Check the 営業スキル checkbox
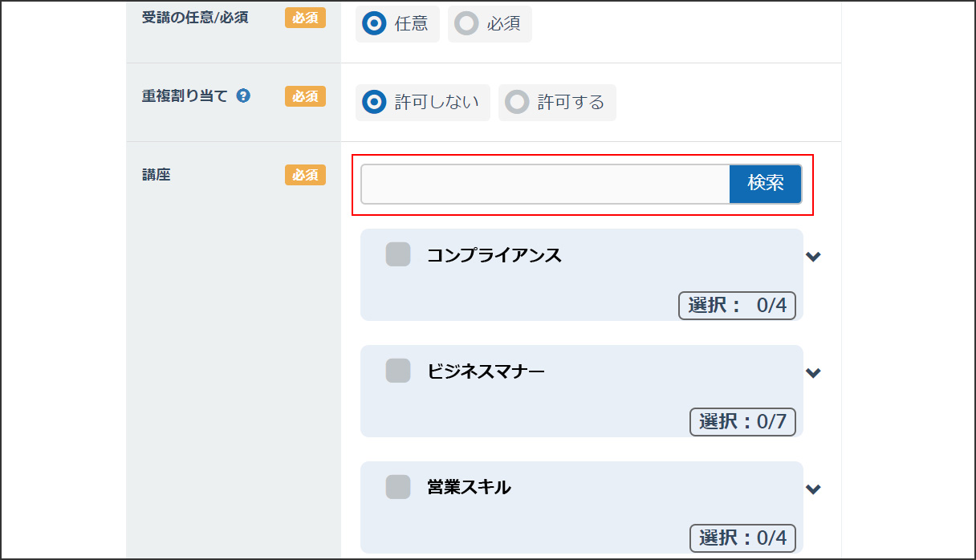 coord(398,487)
